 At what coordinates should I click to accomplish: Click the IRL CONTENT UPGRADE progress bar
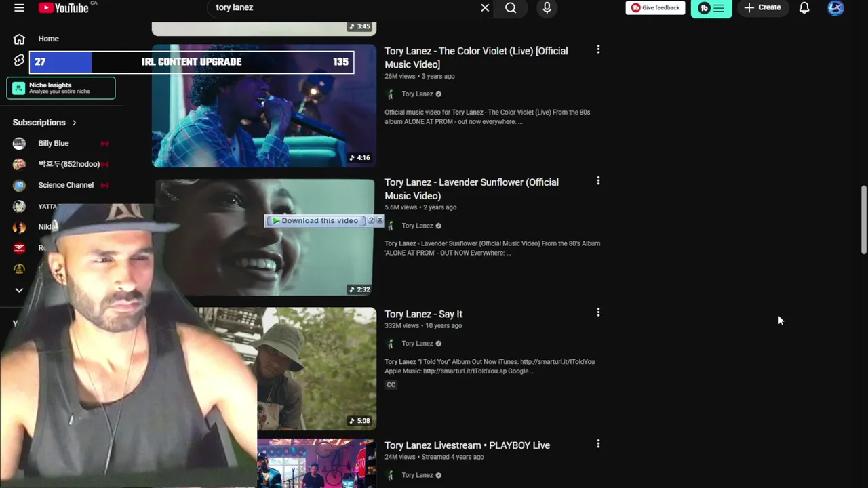coord(191,62)
